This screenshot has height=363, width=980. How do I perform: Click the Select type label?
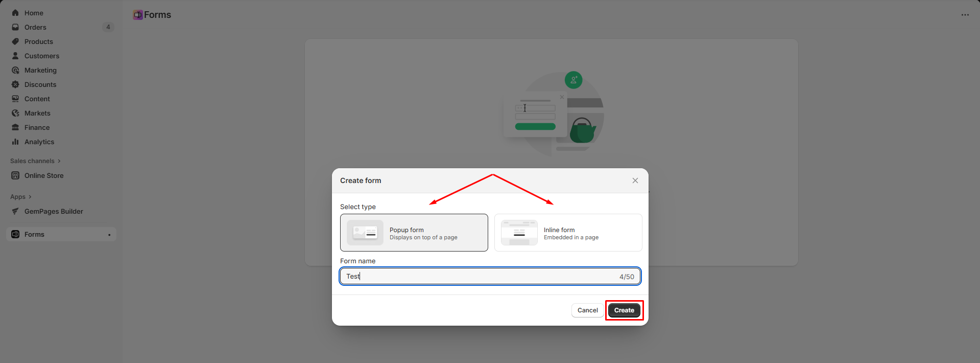(358, 207)
